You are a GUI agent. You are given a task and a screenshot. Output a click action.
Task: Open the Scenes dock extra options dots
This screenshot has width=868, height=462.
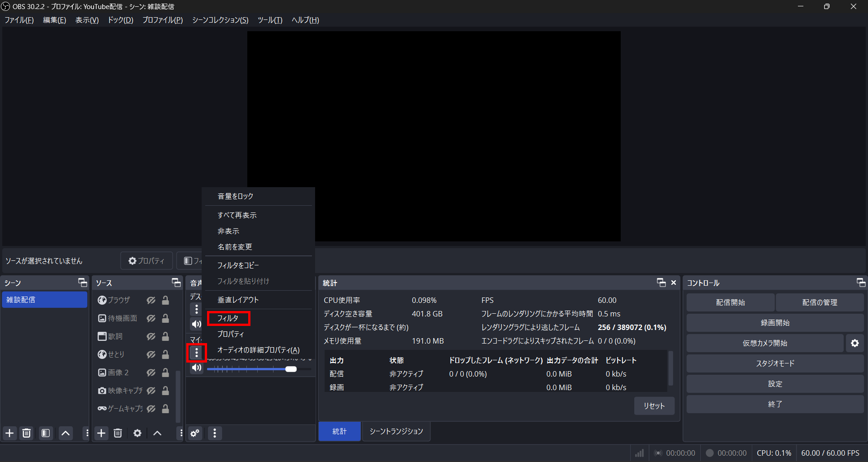[87, 433]
